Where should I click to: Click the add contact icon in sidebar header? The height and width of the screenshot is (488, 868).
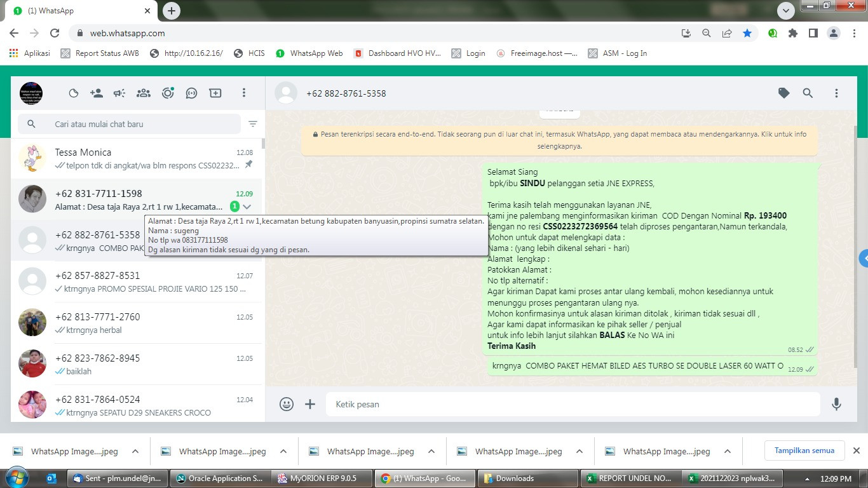coord(97,93)
